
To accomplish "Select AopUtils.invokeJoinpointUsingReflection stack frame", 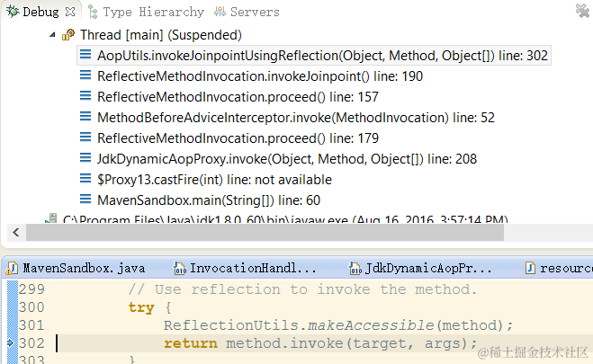I will pyautogui.click(x=322, y=56).
